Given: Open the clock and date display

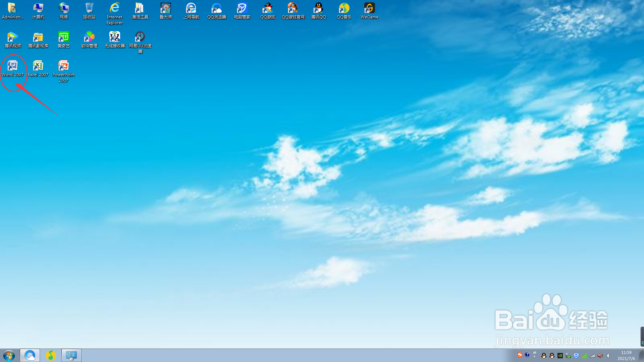Looking at the screenshot, I should [x=626, y=355].
